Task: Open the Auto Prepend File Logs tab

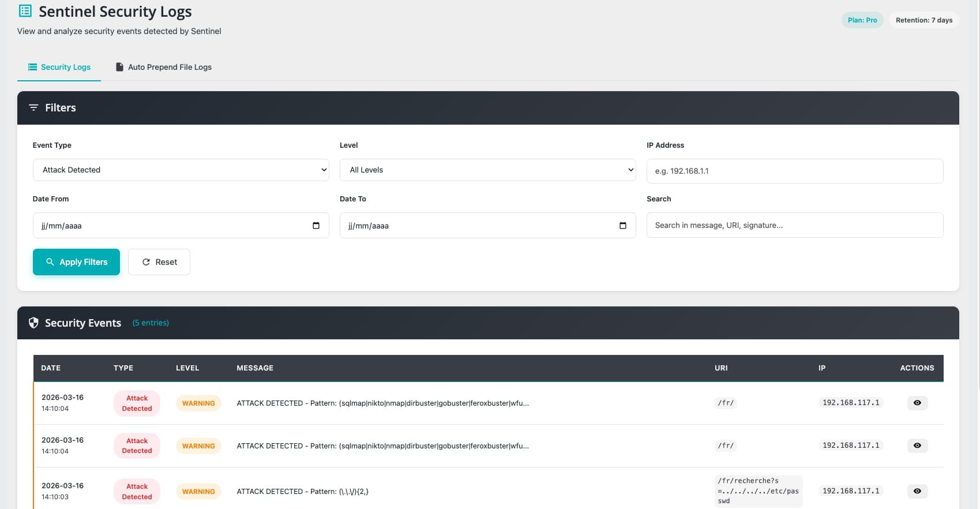Action: (x=164, y=68)
